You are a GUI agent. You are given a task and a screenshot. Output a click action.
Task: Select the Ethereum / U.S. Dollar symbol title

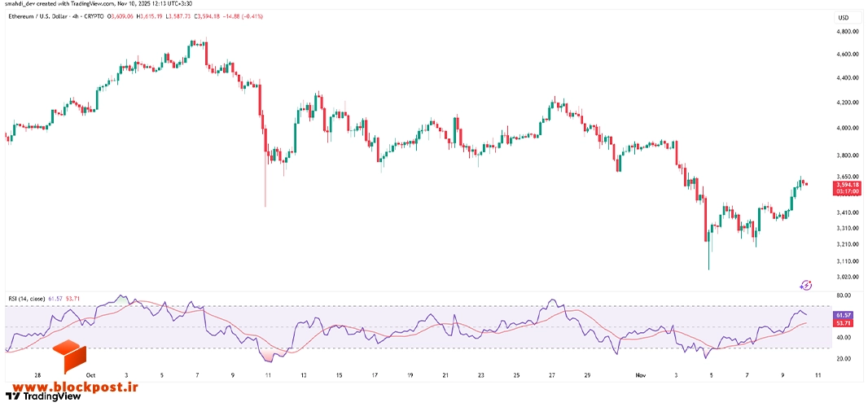38,16
